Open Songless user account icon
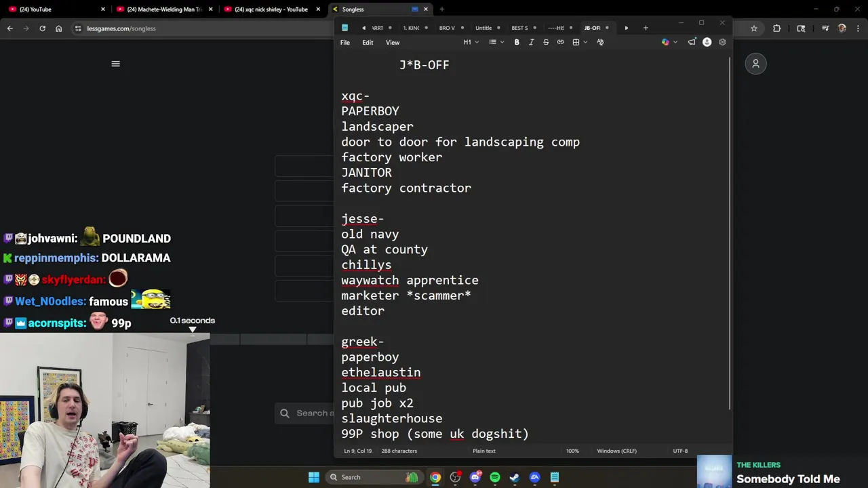 point(755,64)
